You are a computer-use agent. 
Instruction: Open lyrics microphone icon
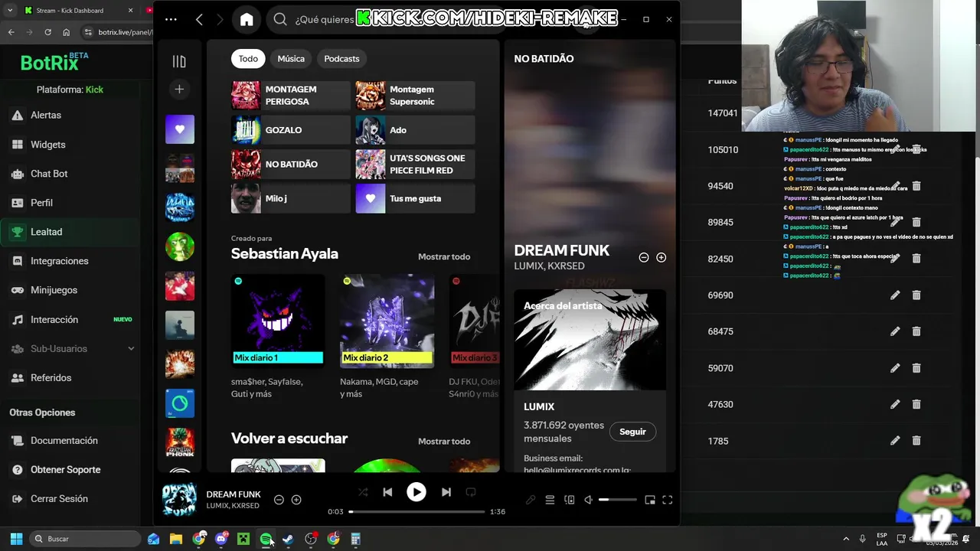pyautogui.click(x=530, y=500)
